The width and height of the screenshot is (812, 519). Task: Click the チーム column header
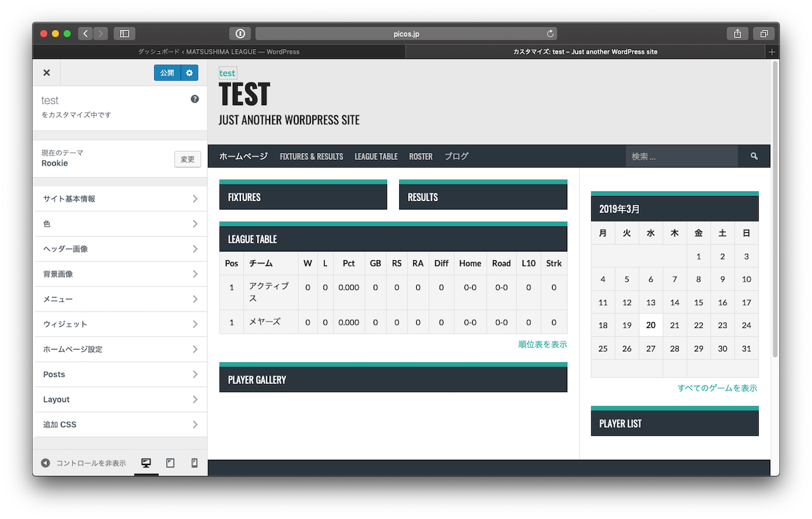click(x=271, y=263)
